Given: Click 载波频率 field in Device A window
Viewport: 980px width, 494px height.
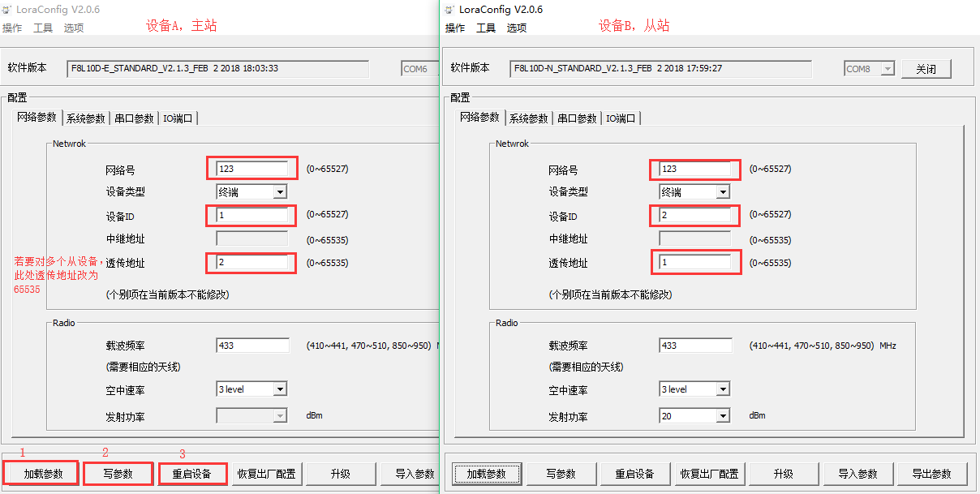Looking at the screenshot, I should click(x=252, y=346).
